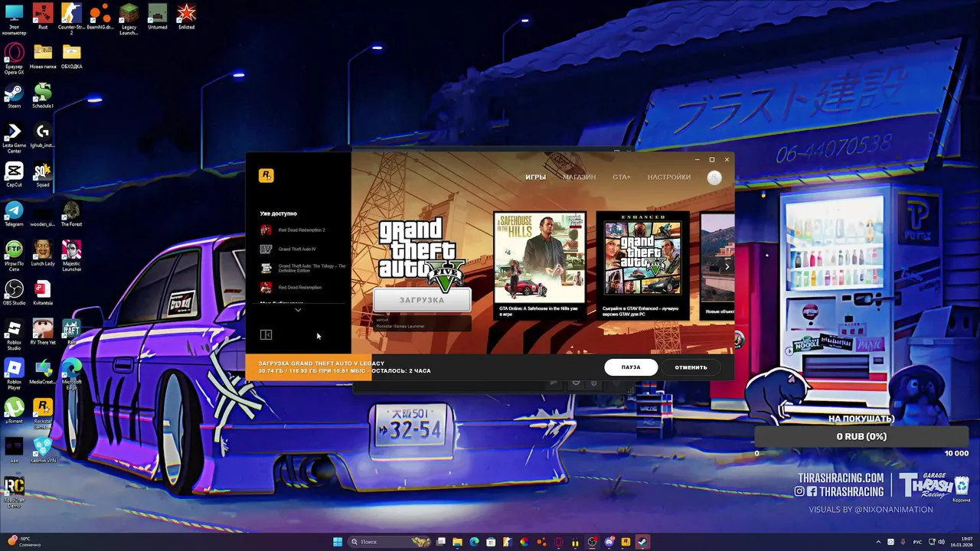The height and width of the screenshot is (551, 980).
Task: Open Telegram desktop shortcut
Action: point(14,214)
